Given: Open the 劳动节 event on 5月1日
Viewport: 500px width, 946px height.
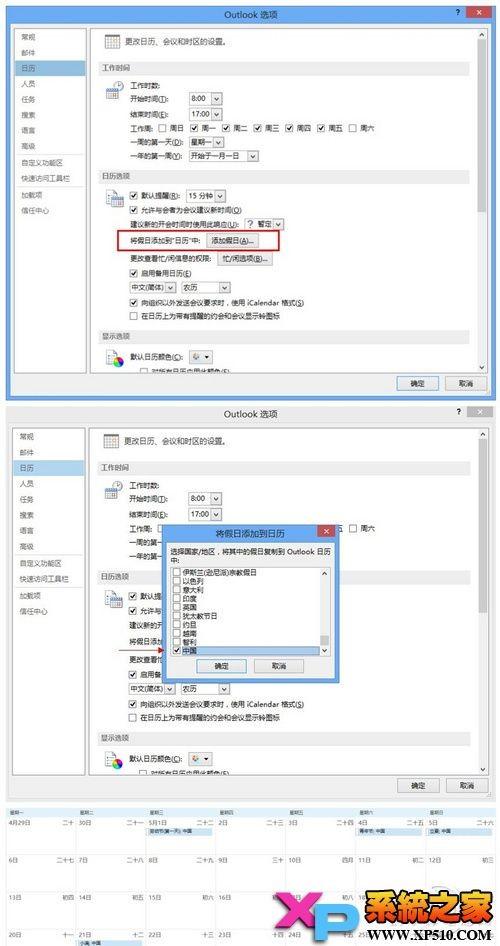Looking at the screenshot, I should click(180, 831).
